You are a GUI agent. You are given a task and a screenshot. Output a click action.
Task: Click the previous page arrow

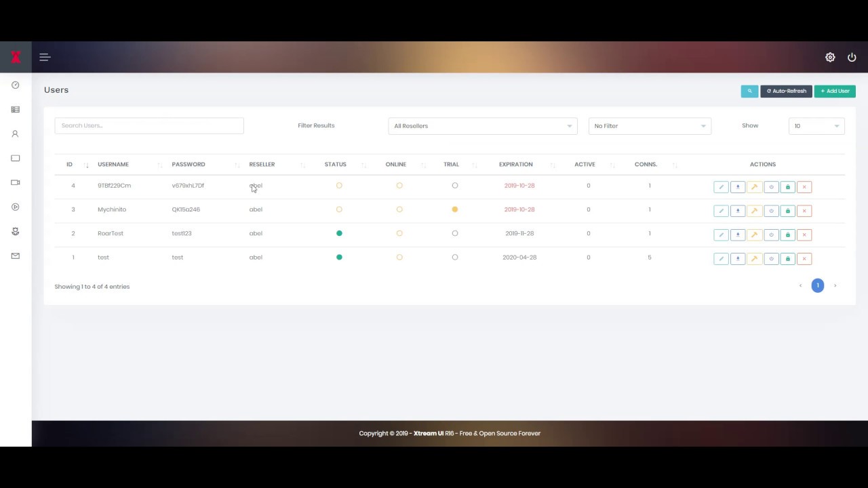800,286
